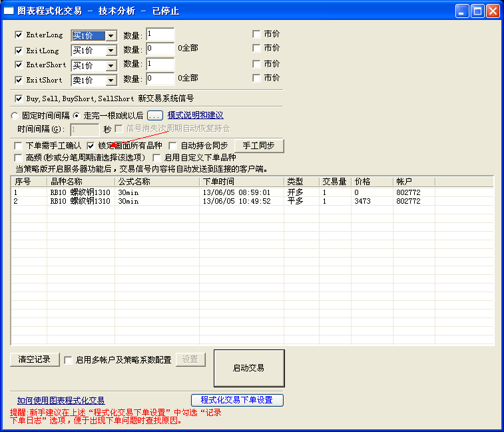Sort by the 品种名称 column header
Screen dimensions: 504x432
(x=80, y=181)
